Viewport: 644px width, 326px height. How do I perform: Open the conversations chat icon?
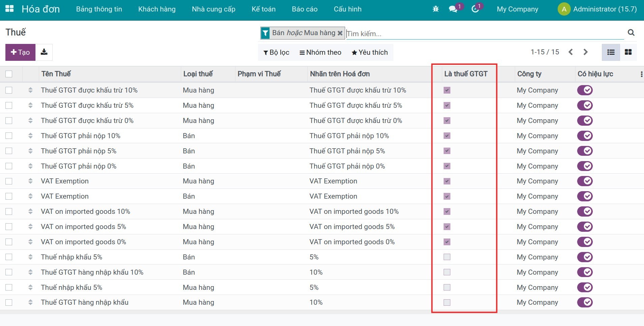pos(453,9)
